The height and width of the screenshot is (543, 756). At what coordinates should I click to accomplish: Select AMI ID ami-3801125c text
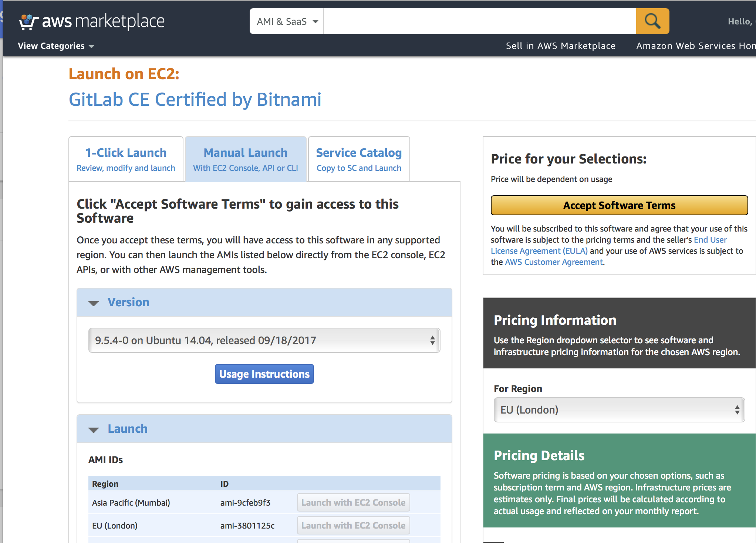tap(247, 526)
